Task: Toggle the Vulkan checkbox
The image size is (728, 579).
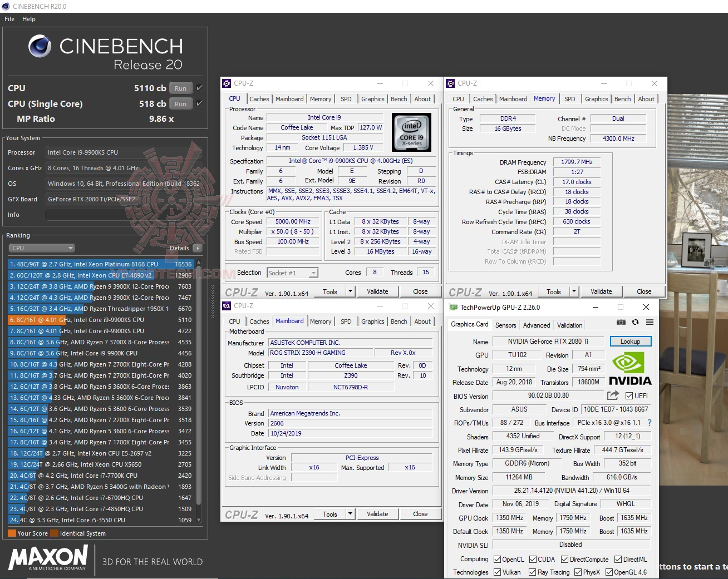Action: pyautogui.click(x=497, y=572)
